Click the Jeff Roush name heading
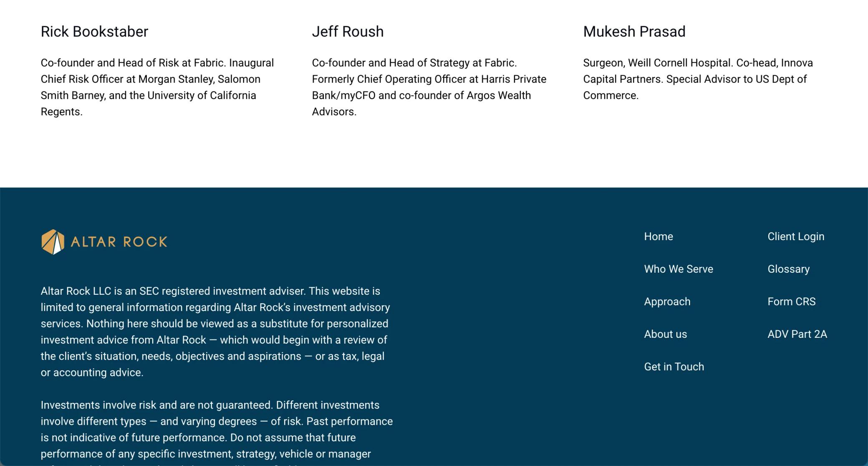 pos(348,32)
